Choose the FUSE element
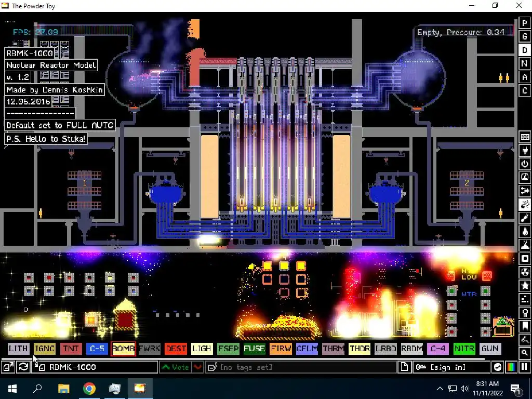532x399 pixels. coord(254,349)
